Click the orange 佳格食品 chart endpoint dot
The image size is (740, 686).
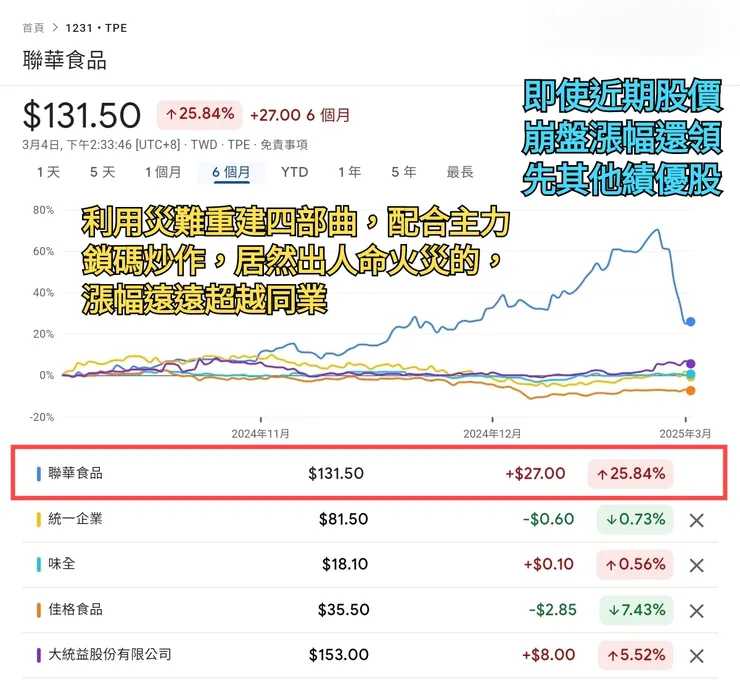coord(690,391)
